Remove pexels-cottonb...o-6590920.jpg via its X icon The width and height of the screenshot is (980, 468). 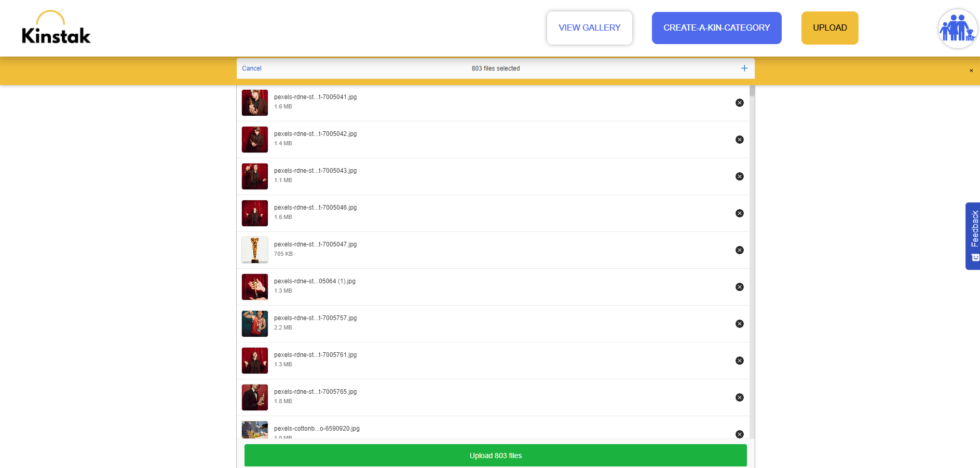739,434
